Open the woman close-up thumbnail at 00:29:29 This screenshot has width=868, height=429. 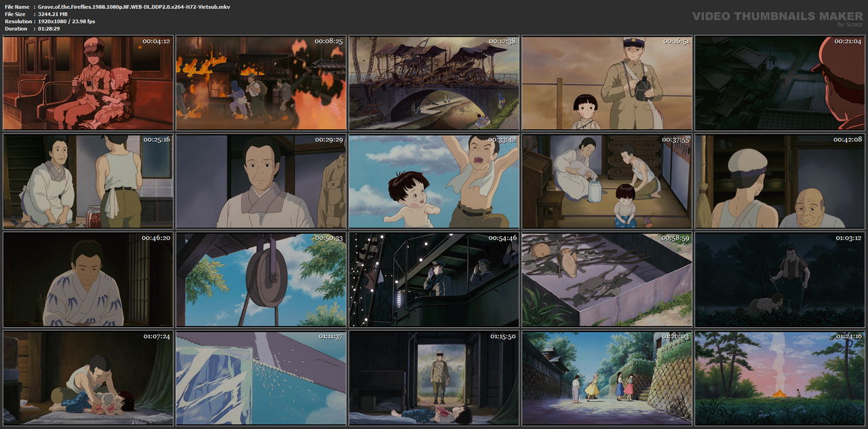pos(261,181)
